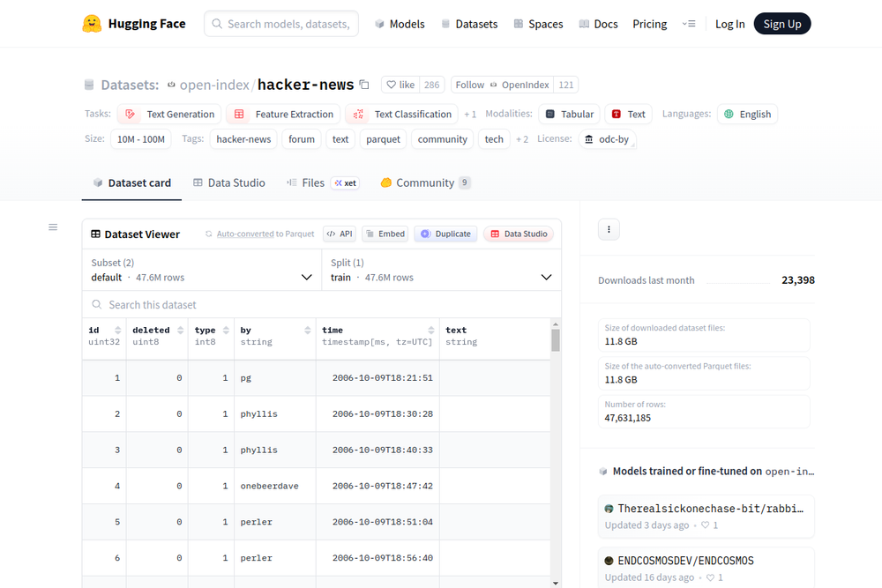The image size is (882, 588).
Task: Open the API button in Dataset Viewer
Action: point(340,234)
